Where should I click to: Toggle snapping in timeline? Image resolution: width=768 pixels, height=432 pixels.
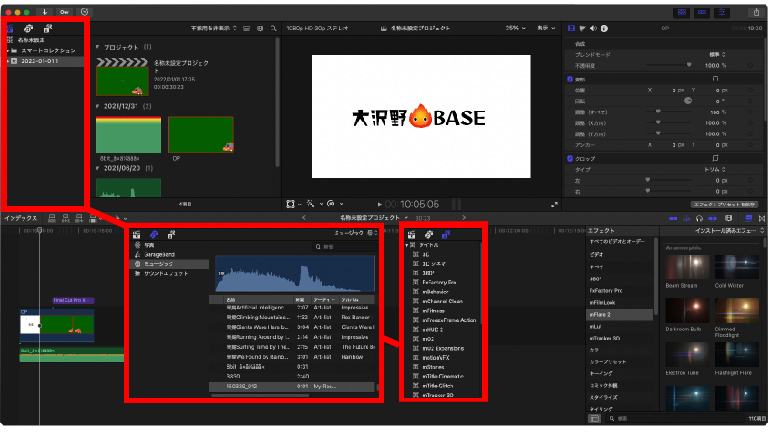(x=713, y=218)
